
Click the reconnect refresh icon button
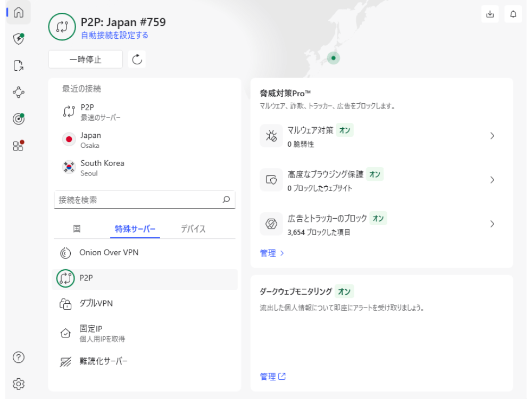[137, 59]
